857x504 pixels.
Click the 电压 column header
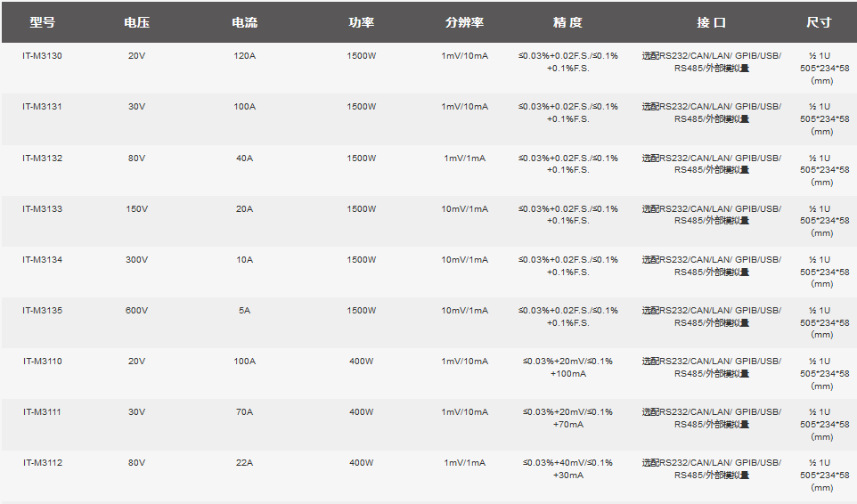pos(136,22)
